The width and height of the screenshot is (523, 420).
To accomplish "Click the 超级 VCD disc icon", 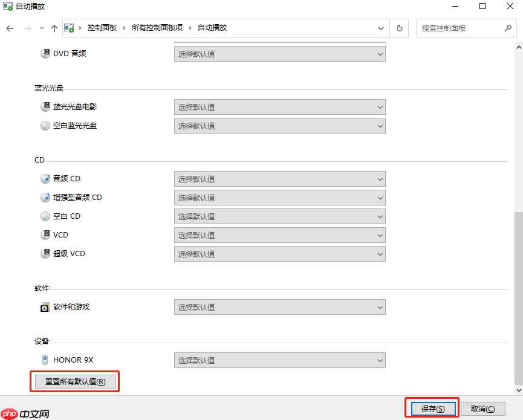I will (45, 253).
